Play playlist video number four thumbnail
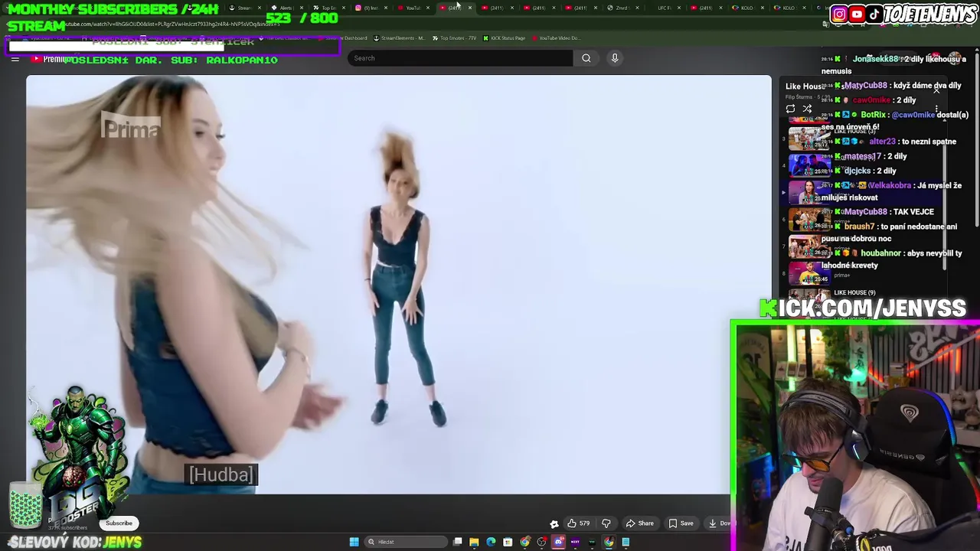Viewport: 980px width, 551px height. click(809, 166)
